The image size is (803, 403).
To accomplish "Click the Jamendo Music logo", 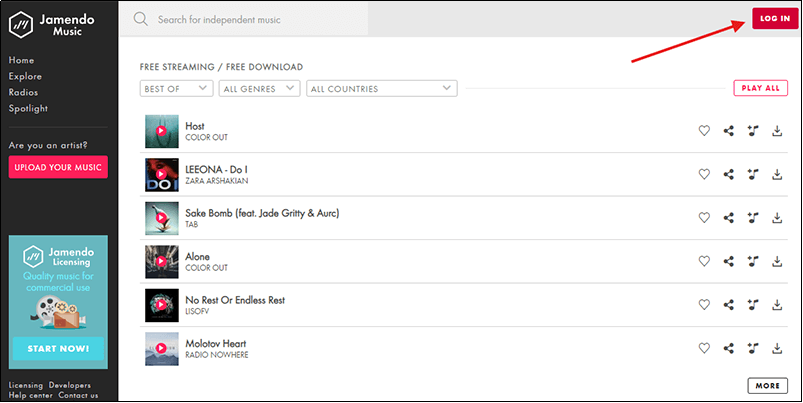I will tap(57, 22).
